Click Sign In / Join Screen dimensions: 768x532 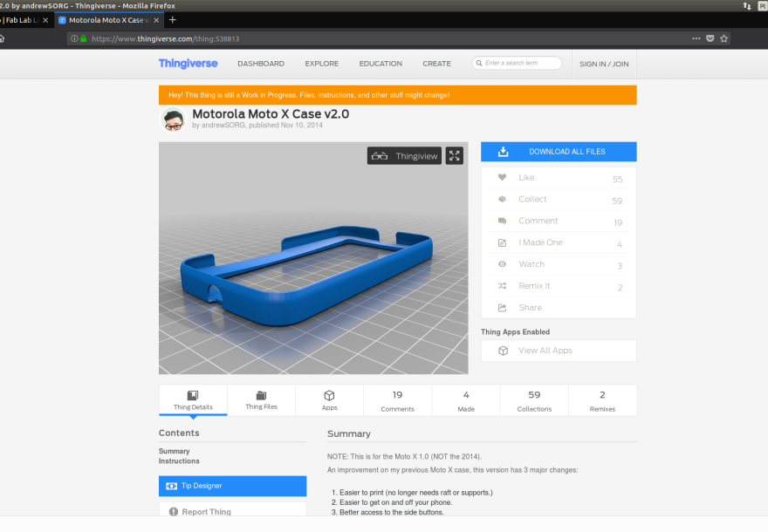(604, 65)
